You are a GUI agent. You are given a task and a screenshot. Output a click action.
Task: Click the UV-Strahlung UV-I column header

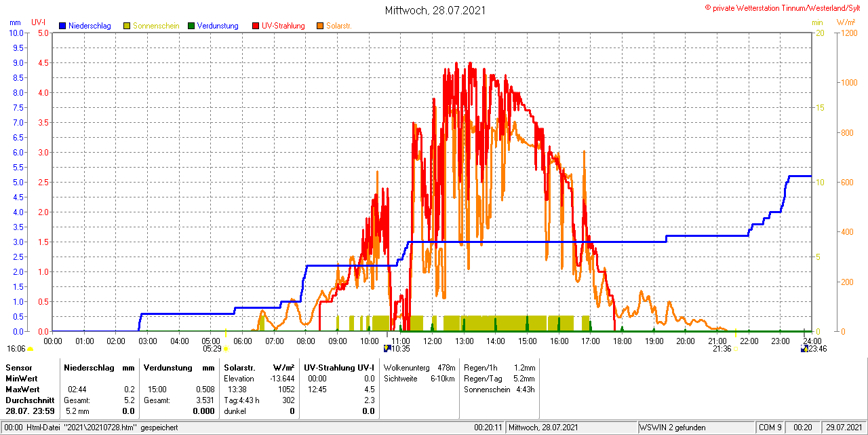(339, 367)
